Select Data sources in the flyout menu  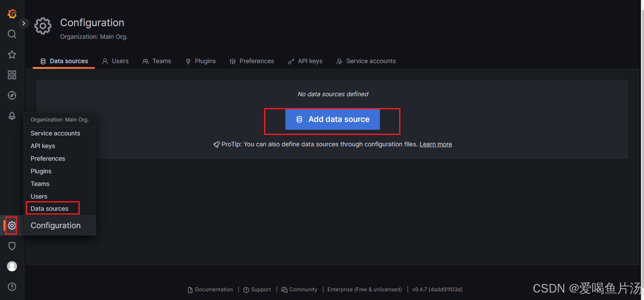pos(60,209)
